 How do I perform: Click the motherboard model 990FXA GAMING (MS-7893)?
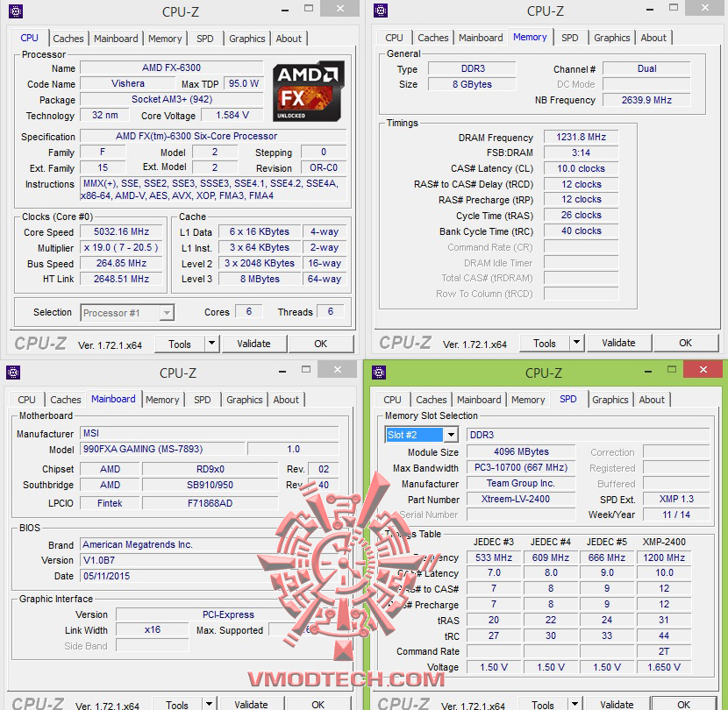tap(162, 449)
